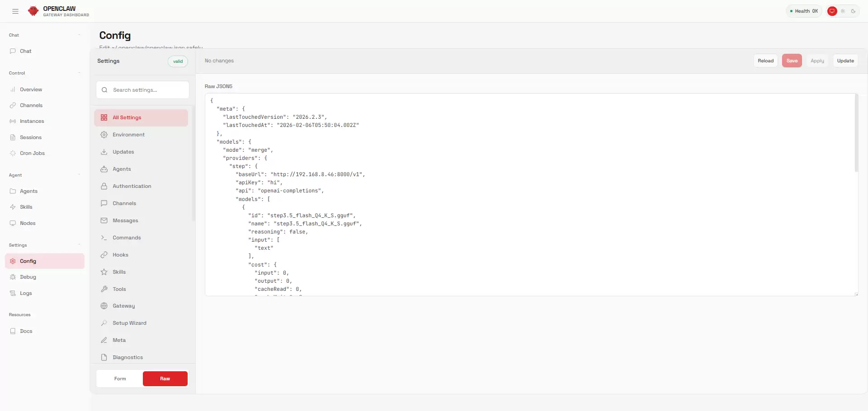Click the Reload button
The width and height of the screenshot is (868, 411).
765,61
